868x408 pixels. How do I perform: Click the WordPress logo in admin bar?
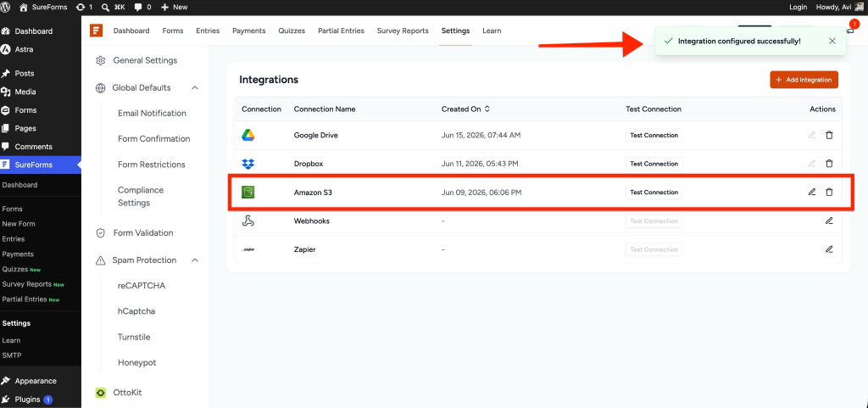pos(6,7)
